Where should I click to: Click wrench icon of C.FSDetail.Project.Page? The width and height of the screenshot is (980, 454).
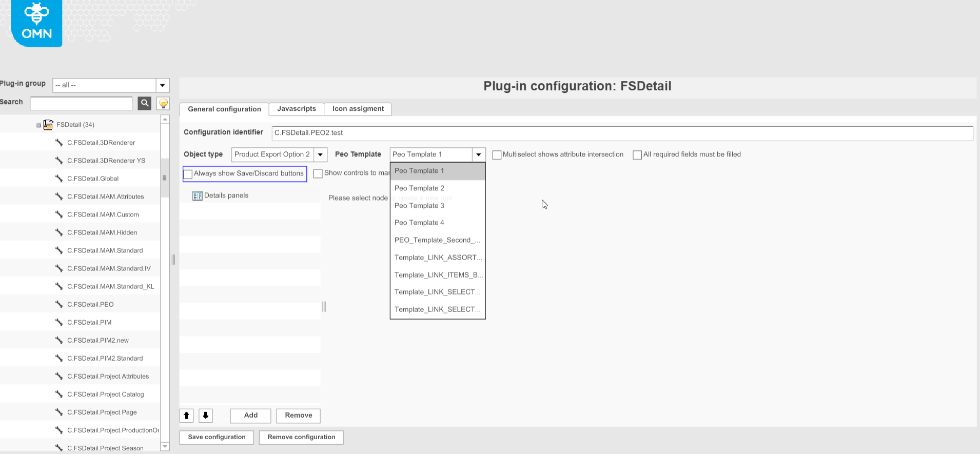pyautogui.click(x=60, y=412)
